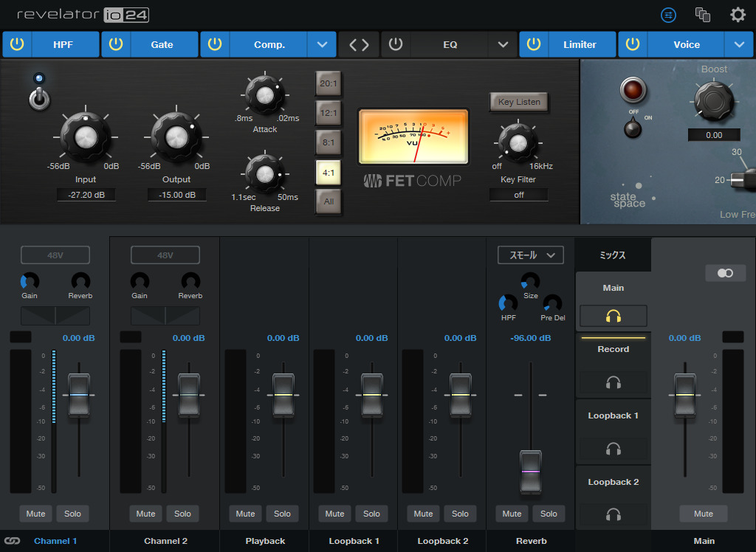Click Record mix headphone icon
The height and width of the screenshot is (552, 756).
tap(614, 383)
